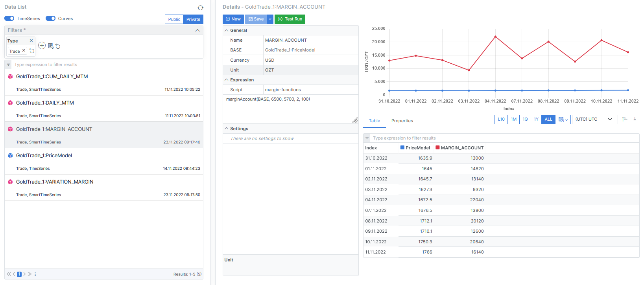Collapse the Expression section
Image resolution: width=644 pixels, height=285 pixels.
(x=227, y=80)
